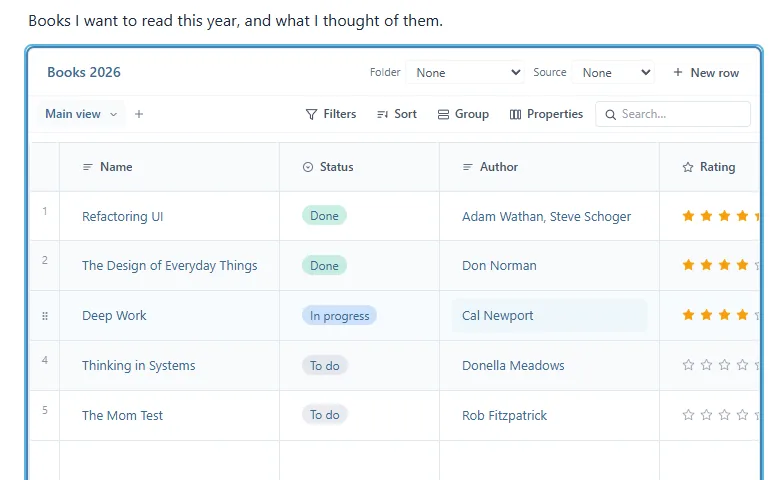The image size is (780, 480).
Task: Add a new row to the table
Action: [x=706, y=73]
